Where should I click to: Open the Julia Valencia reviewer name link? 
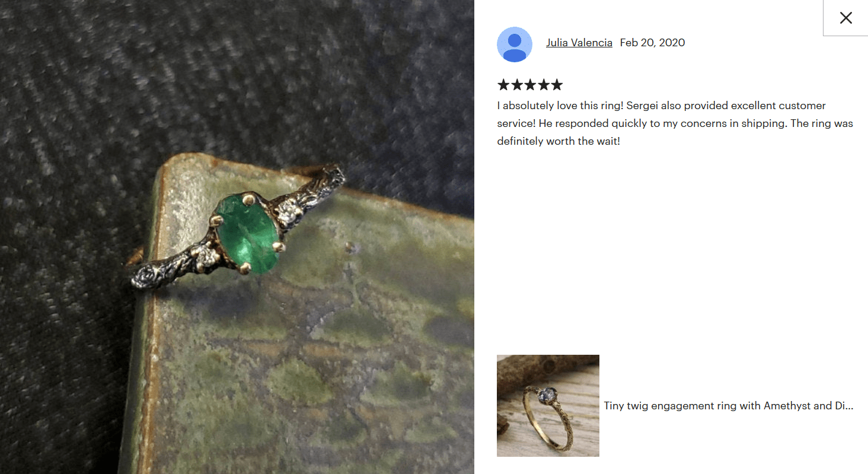579,43
